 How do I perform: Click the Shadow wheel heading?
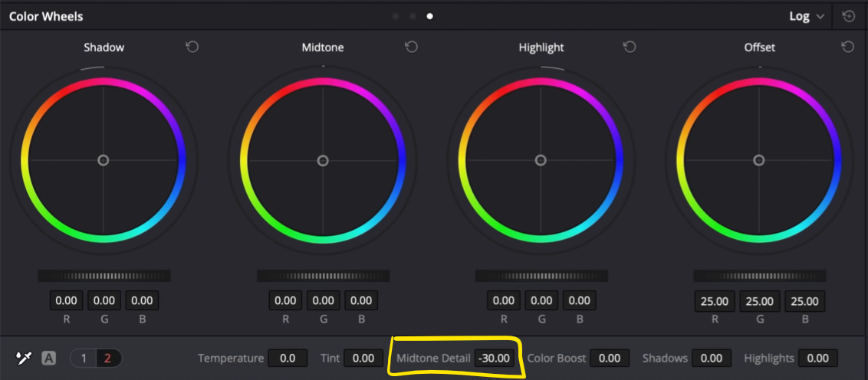coord(104,47)
